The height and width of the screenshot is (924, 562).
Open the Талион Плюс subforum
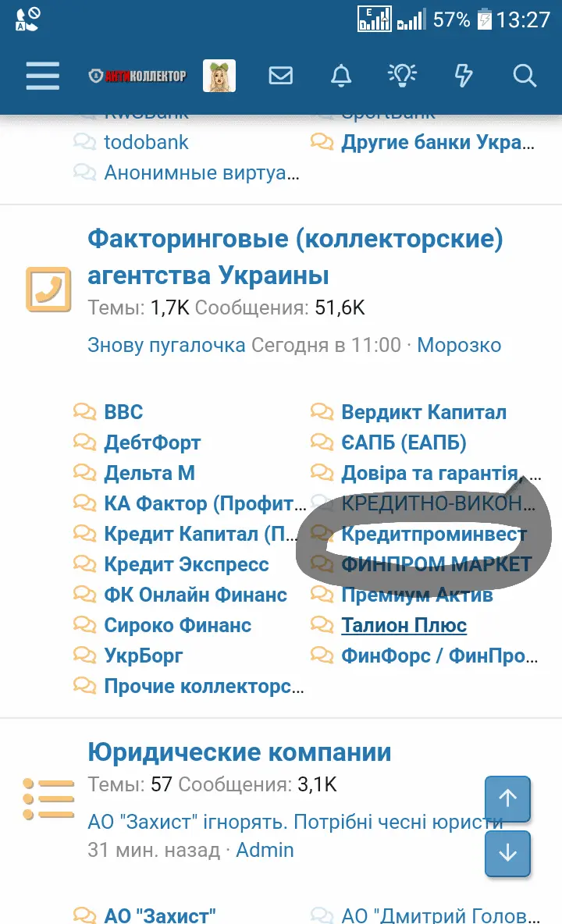tap(404, 625)
